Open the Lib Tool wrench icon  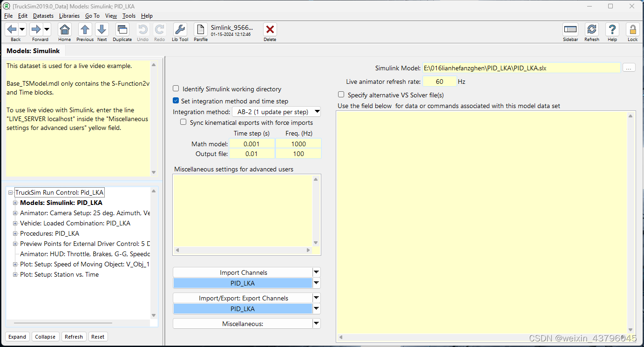[180, 30]
